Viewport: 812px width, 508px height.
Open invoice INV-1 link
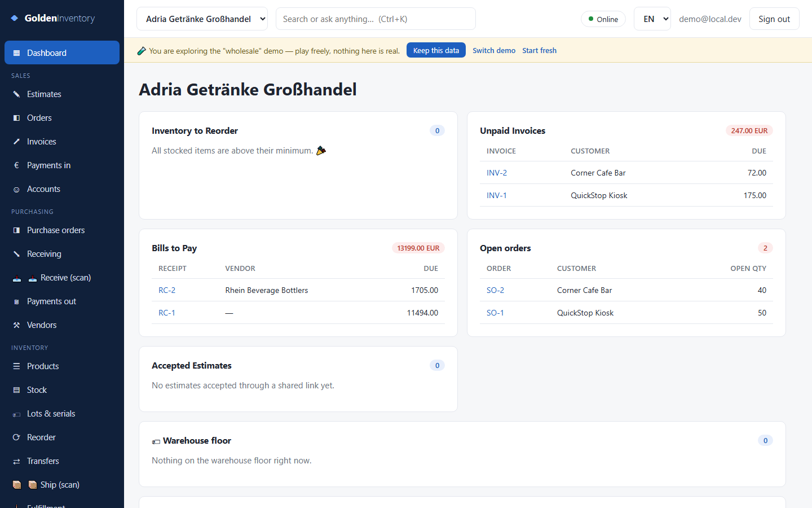coord(497,195)
